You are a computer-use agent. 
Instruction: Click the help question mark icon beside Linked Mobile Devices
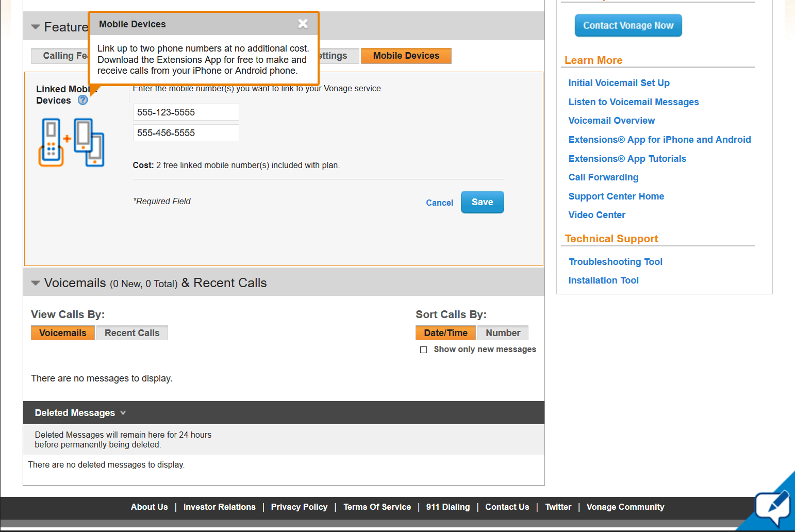coord(82,100)
